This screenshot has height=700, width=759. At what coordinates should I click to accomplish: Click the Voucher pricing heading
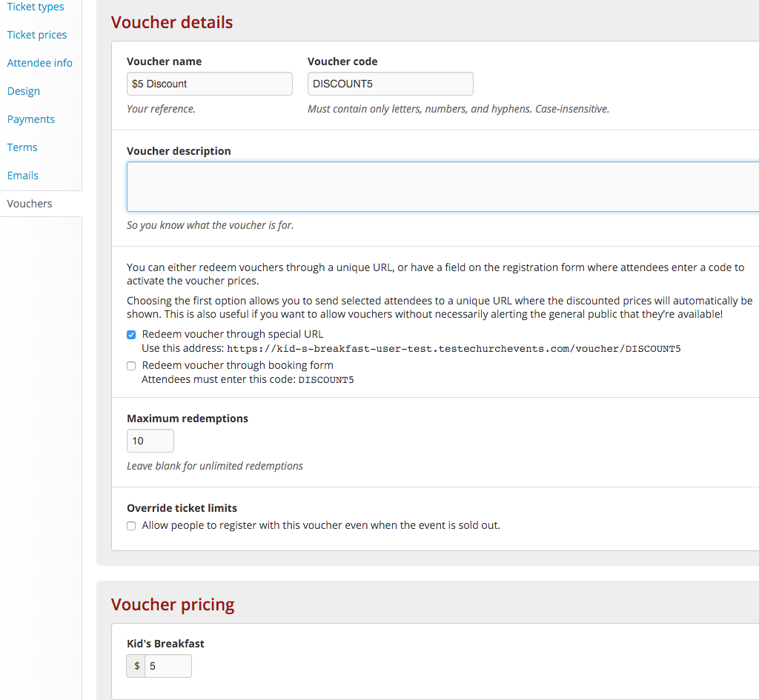[x=173, y=604]
